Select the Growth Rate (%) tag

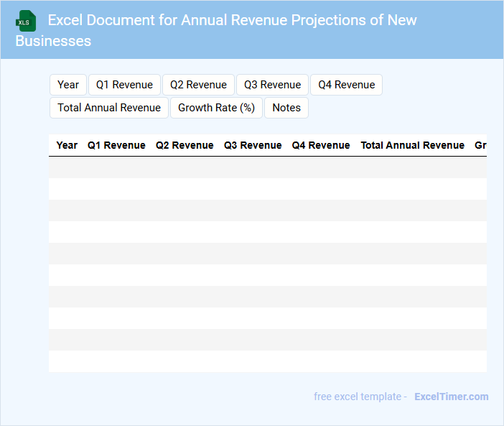click(x=216, y=108)
